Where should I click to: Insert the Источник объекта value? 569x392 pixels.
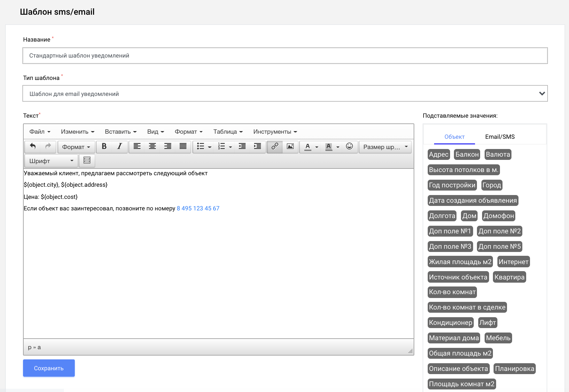[458, 277]
